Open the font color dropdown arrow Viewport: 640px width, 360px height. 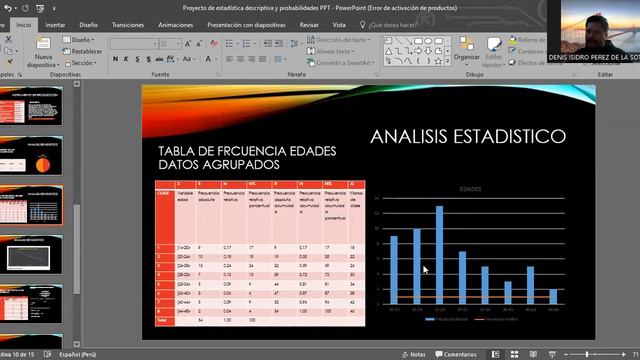pyautogui.click(x=216, y=59)
